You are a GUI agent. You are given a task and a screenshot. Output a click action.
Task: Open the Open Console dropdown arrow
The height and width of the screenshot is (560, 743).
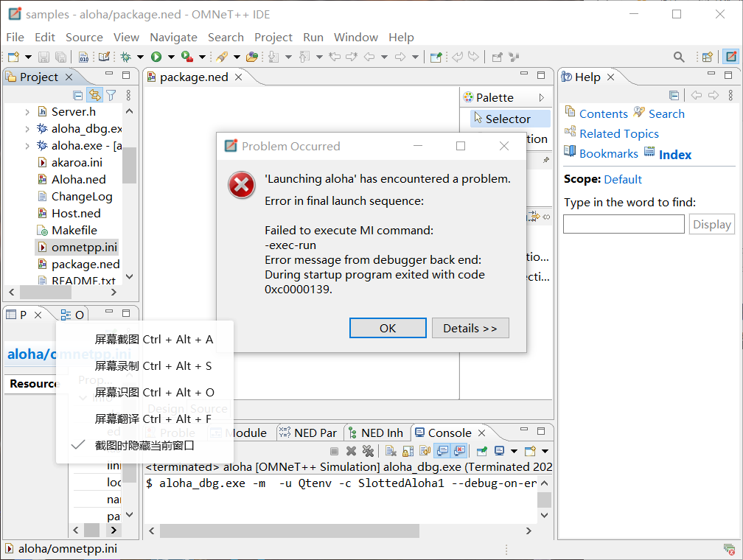point(545,451)
